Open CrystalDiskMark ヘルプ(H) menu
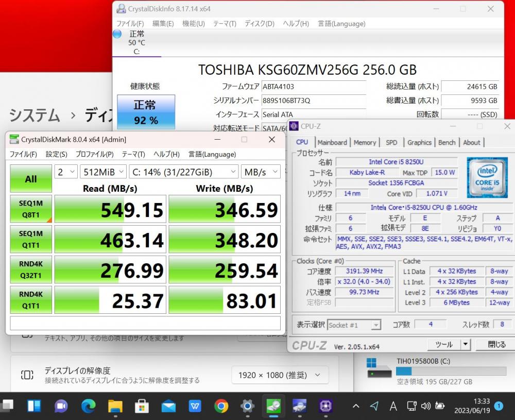 pos(166,154)
